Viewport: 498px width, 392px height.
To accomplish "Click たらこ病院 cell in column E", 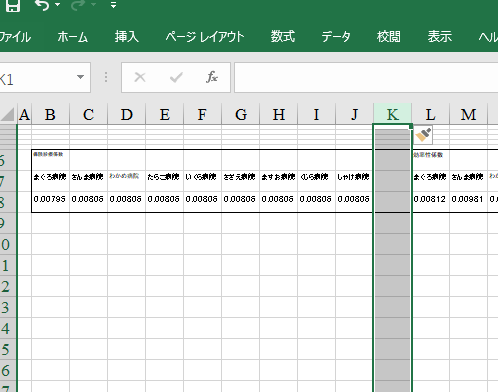I will point(164,181).
